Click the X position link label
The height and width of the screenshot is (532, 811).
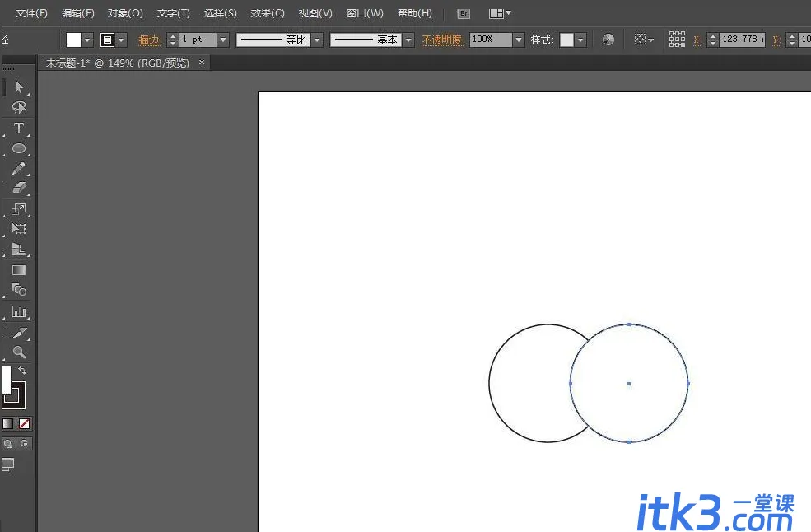click(x=697, y=40)
